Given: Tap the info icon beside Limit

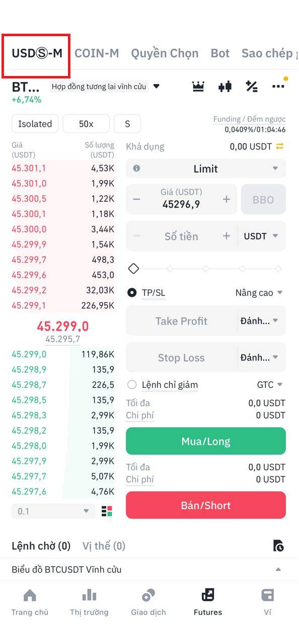Looking at the screenshot, I should (136, 169).
